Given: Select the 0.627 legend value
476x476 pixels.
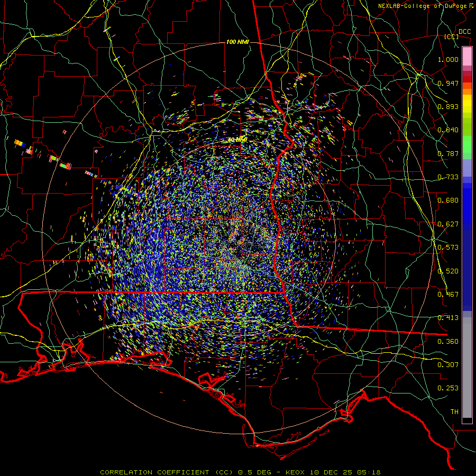Looking at the screenshot, I should (448, 224).
